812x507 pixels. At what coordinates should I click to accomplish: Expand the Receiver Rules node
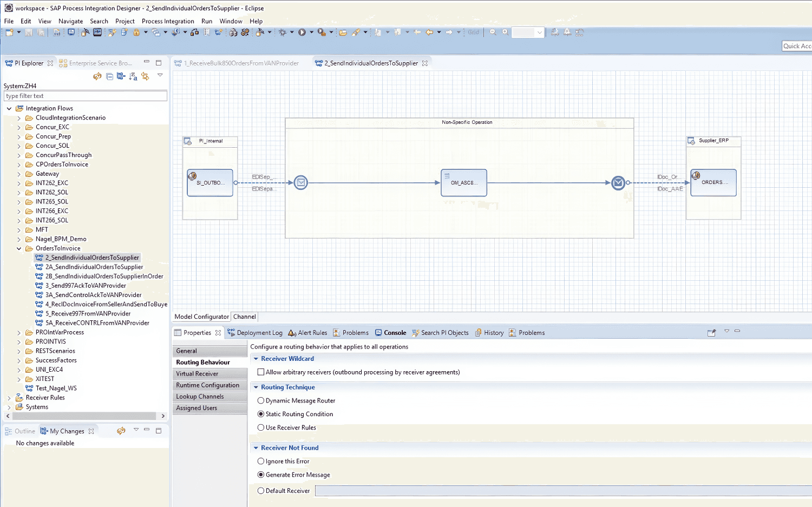point(9,398)
